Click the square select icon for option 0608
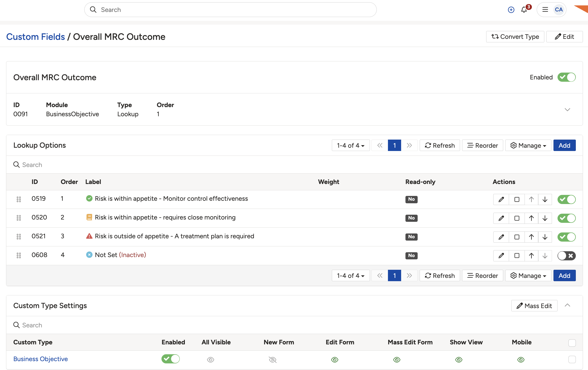The width and height of the screenshot is (588, 370). click(517, 256)
